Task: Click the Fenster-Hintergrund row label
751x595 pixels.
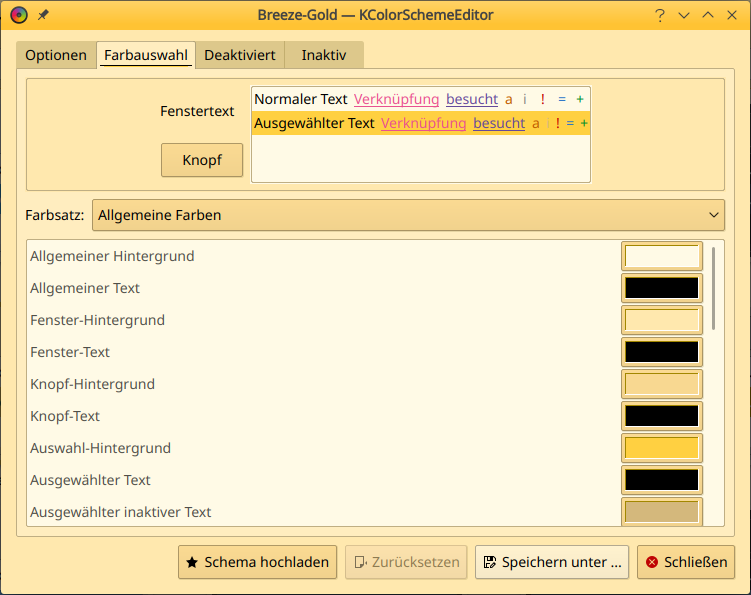Action: point(97,320)
